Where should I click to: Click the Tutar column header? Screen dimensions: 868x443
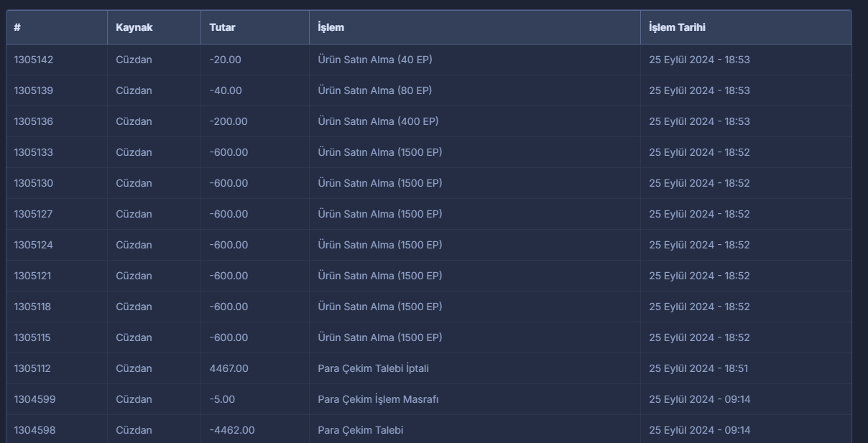click(223, 27)
